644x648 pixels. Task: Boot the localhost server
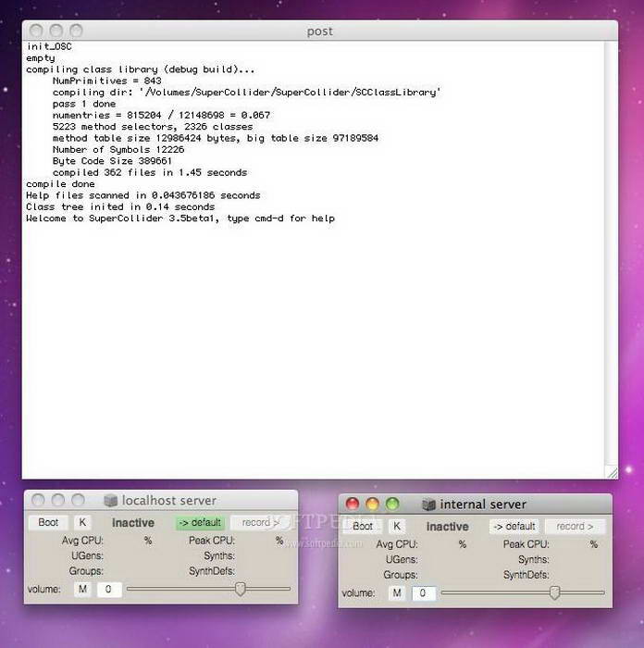click(x=48, y=522)
